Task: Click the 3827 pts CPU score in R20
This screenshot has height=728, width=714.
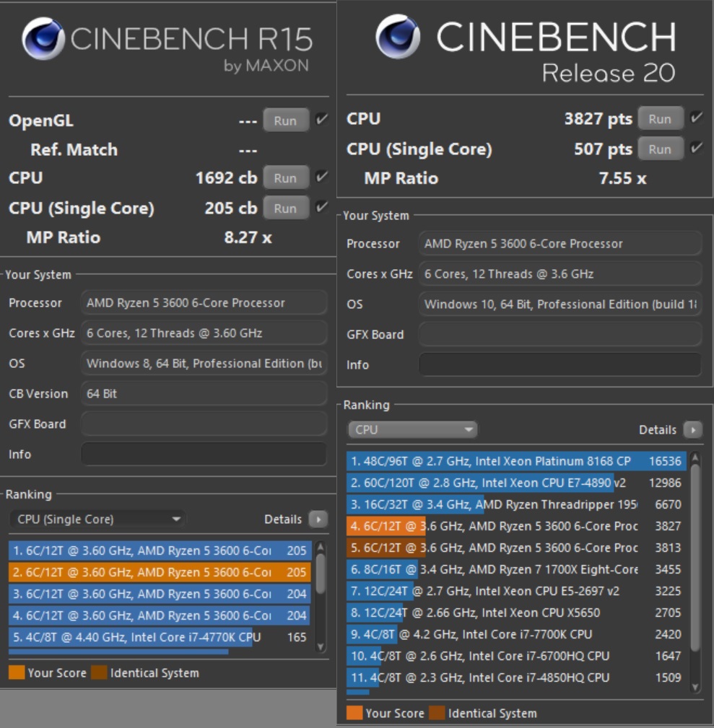Action: pos(598,119)
